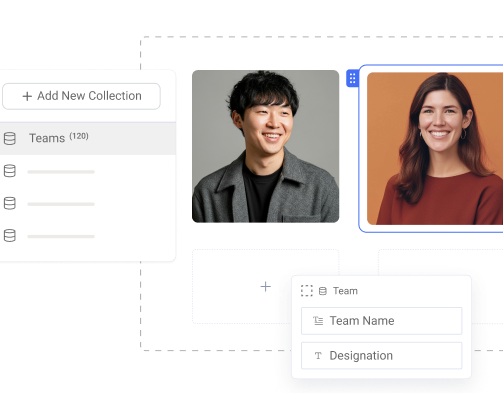This screenshot has height=393, width=503.
Task: Click the Team label in popup
Action: 345,291
